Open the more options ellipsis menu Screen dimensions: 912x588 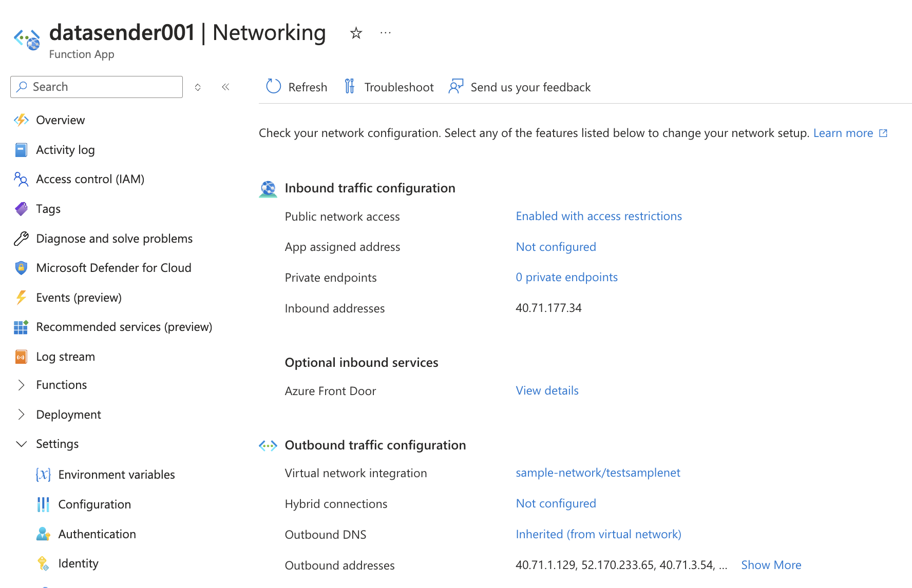pyautogui.click(x=386, y=33)
